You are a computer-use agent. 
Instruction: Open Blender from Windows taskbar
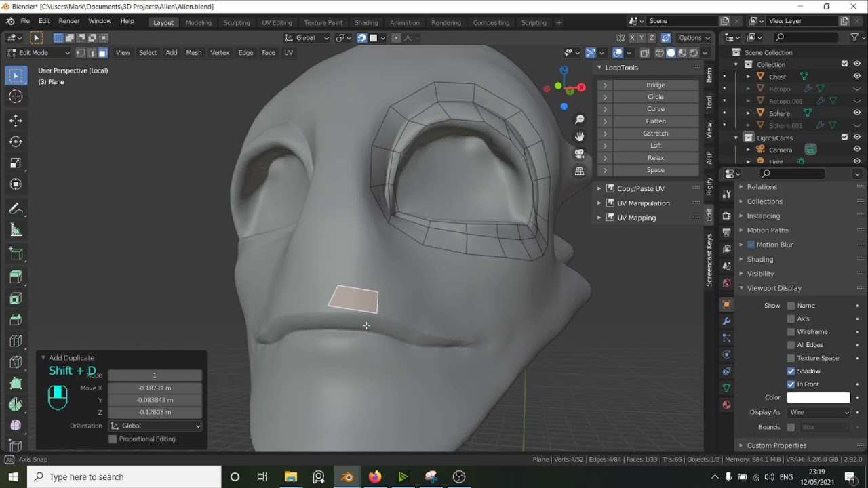[347, 476]
